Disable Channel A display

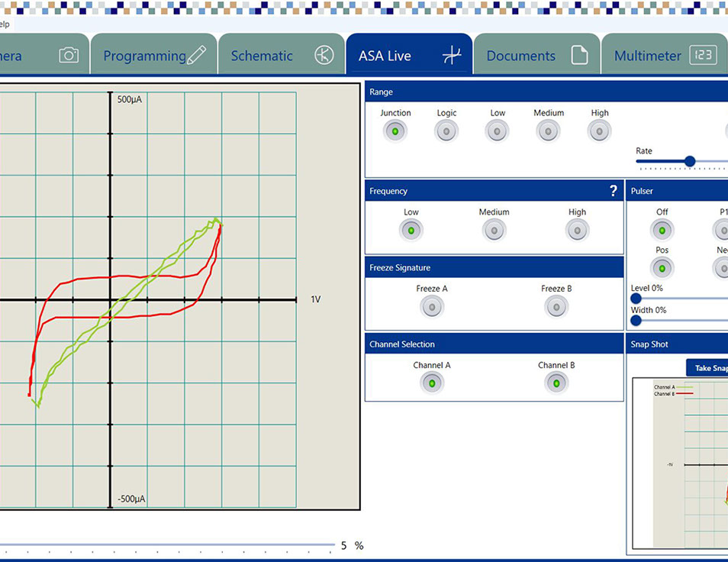point(432,383)
